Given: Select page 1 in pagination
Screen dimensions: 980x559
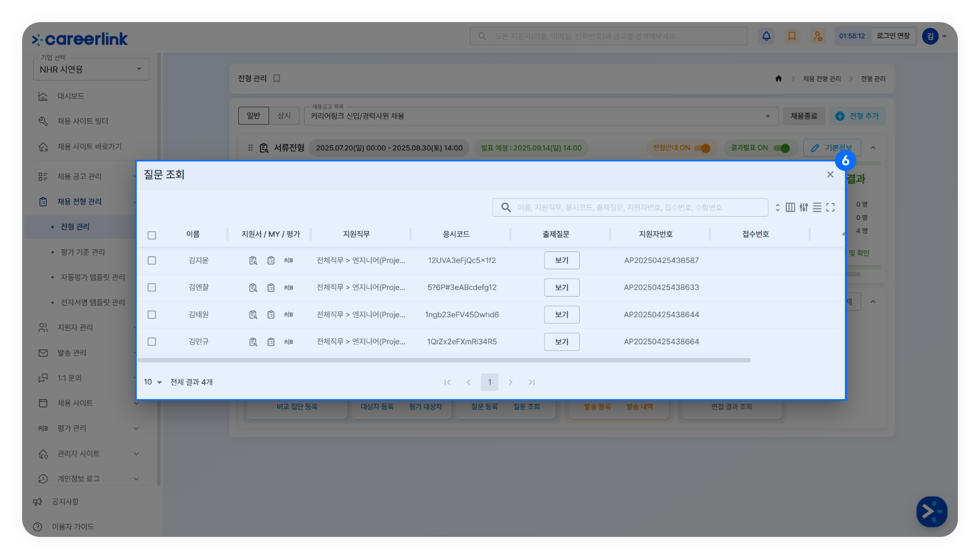Looking at the screenshot, I should [490, 382].
